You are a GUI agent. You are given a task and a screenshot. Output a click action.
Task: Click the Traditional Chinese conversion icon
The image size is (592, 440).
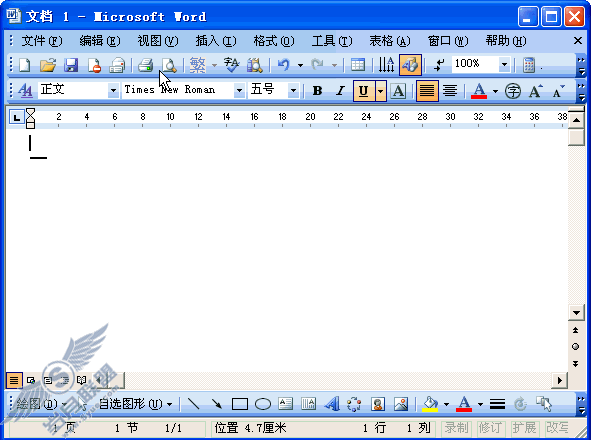[197, 65]
